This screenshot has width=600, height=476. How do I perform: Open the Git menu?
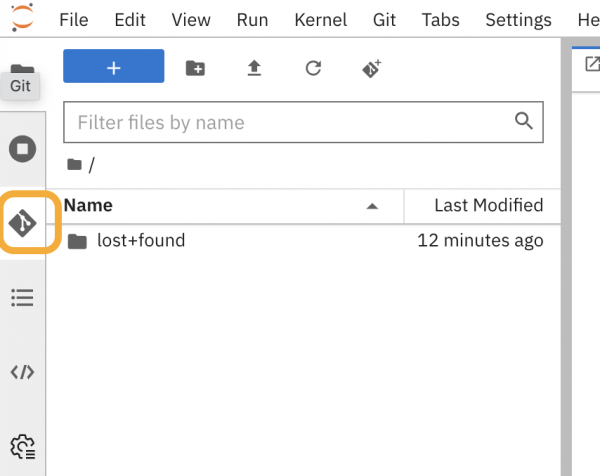tap(384, 20)
